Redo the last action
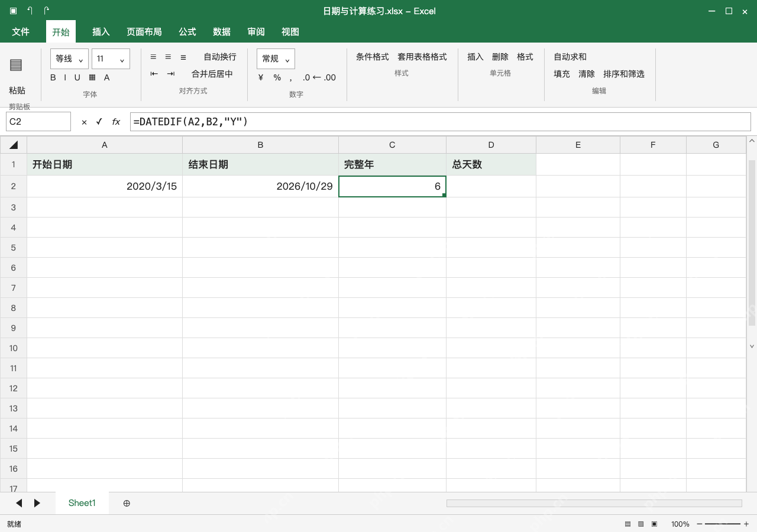Screen dimensions: 757x532 coord(46,11)
